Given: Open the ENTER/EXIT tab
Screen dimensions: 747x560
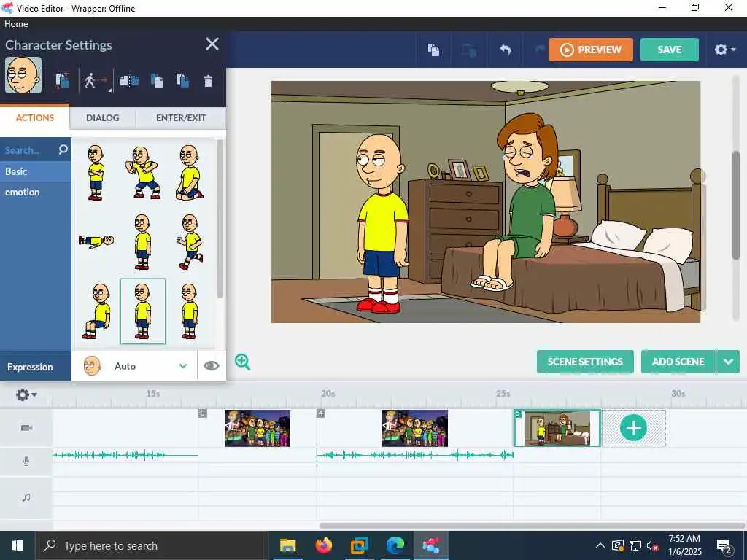Looking at the screenshot, I should 181,117.
